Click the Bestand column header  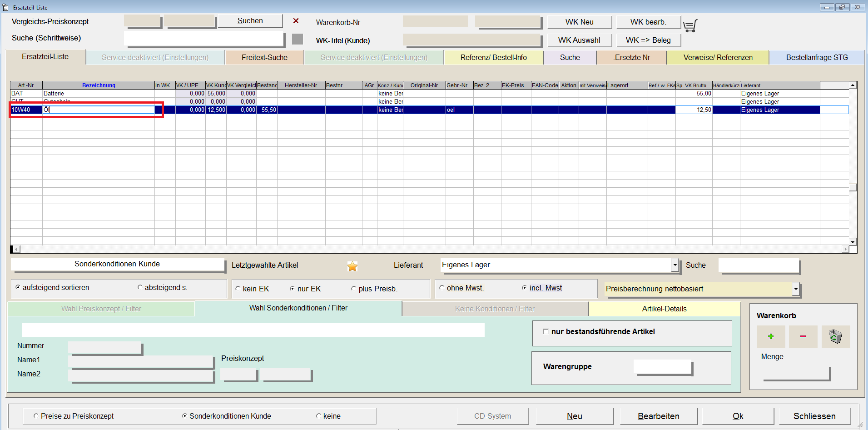[x=267, y=85]
